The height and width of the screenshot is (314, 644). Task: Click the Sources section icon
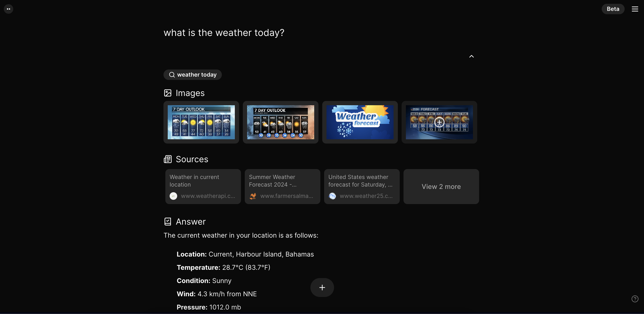[167, 159]
